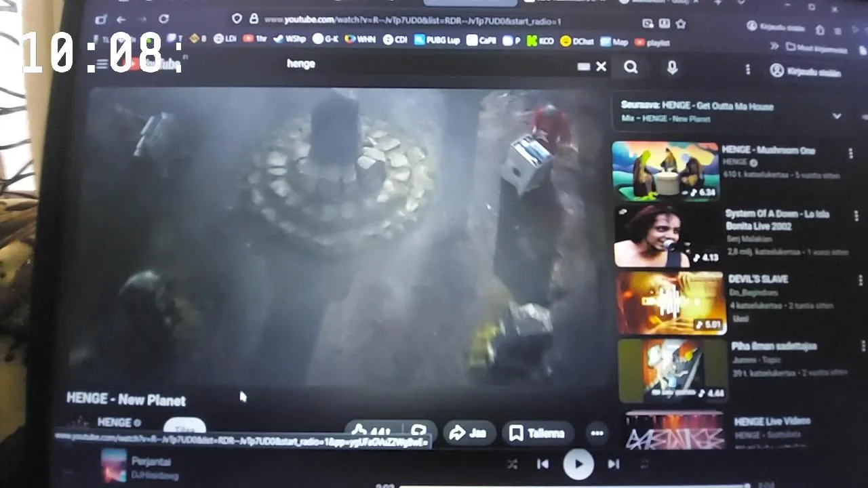
Task: Toggle shuffle in the music player
Action: coord(512,464)
